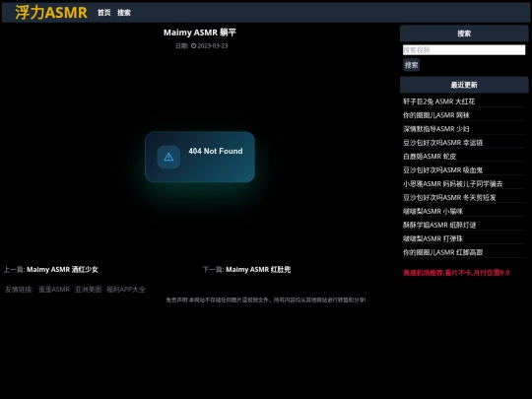Image resolution: width=532 pixels, height=399 pixels.
Task: Click the 404 Not Found message text
Action: tap(216, 151)
